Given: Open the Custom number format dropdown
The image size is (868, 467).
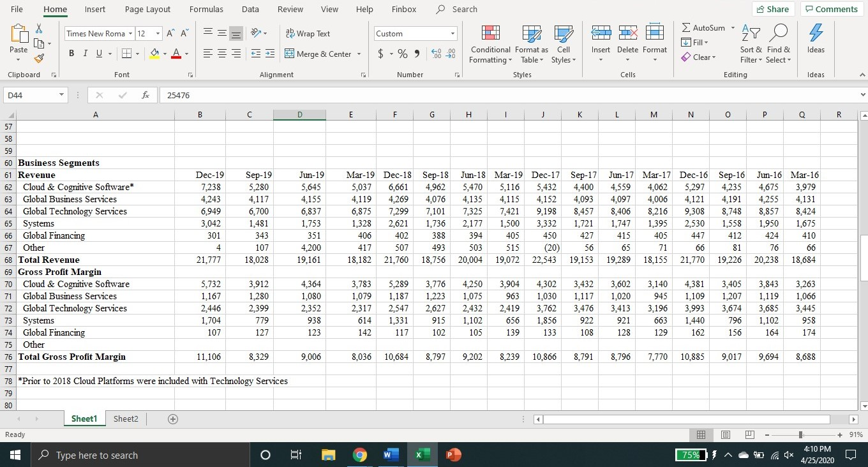Looking at the screenshot, I should pyautogui.click(x=453, y=34).
